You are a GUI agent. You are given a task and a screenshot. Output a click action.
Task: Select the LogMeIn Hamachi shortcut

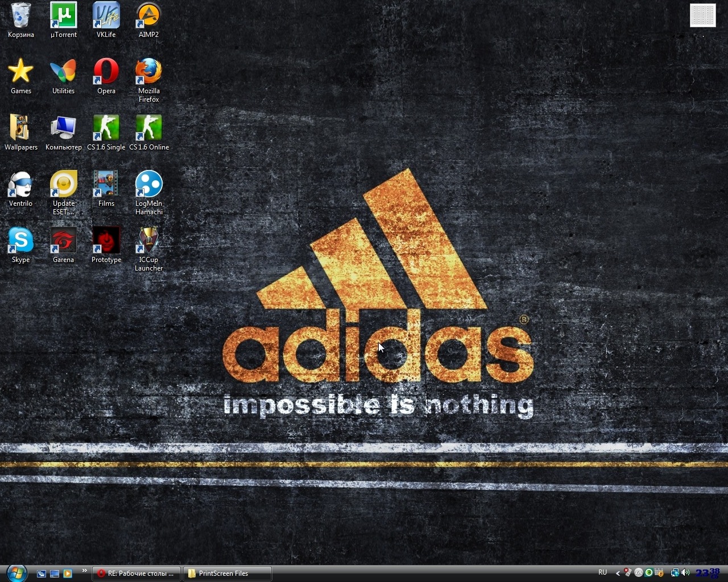coord(148,193)
